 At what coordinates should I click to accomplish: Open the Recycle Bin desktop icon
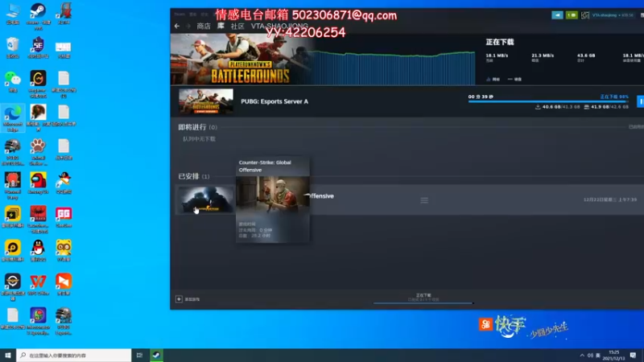click(x=13, y=47)
